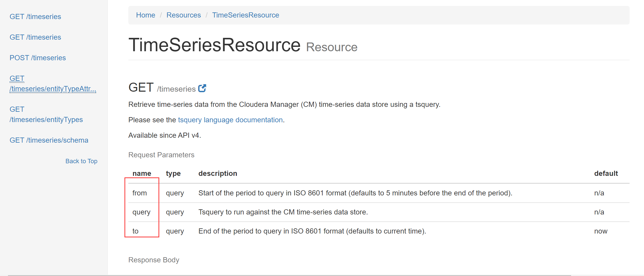Image resolution: width=644 pixels, height=276 pixels.
Task: Select the TimeSeriesResource page heading
Action: coord(214,45)
